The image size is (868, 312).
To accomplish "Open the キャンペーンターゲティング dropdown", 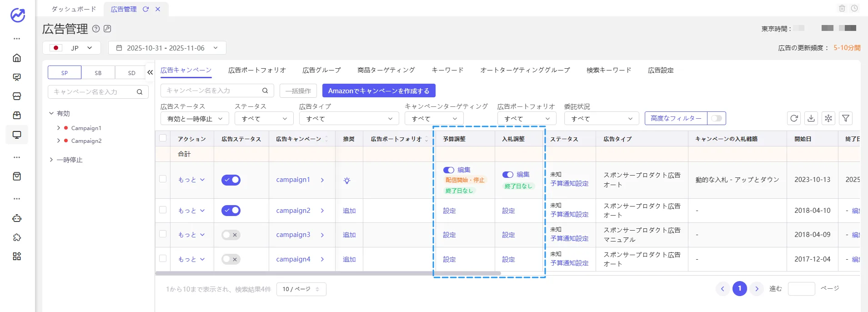I will 434,119.
